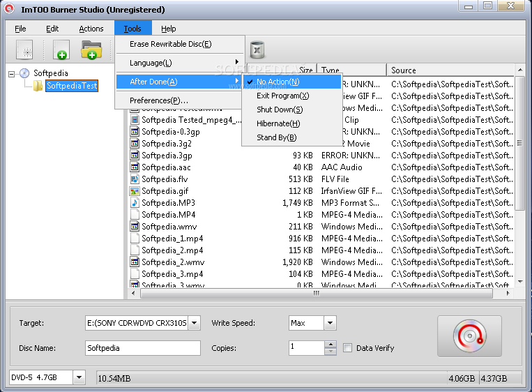
Task: Open the Actions menu
Action: click(x=91, y=29)
